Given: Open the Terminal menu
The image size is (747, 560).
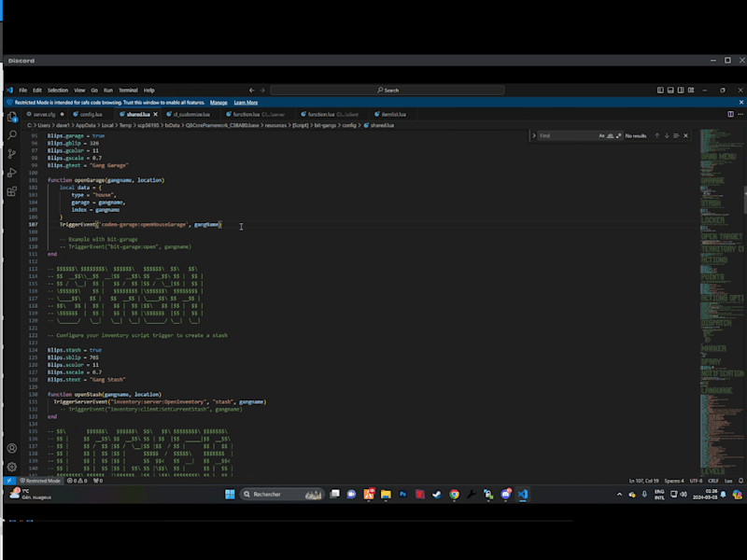Looking at the screenshot, I should 128,90.
